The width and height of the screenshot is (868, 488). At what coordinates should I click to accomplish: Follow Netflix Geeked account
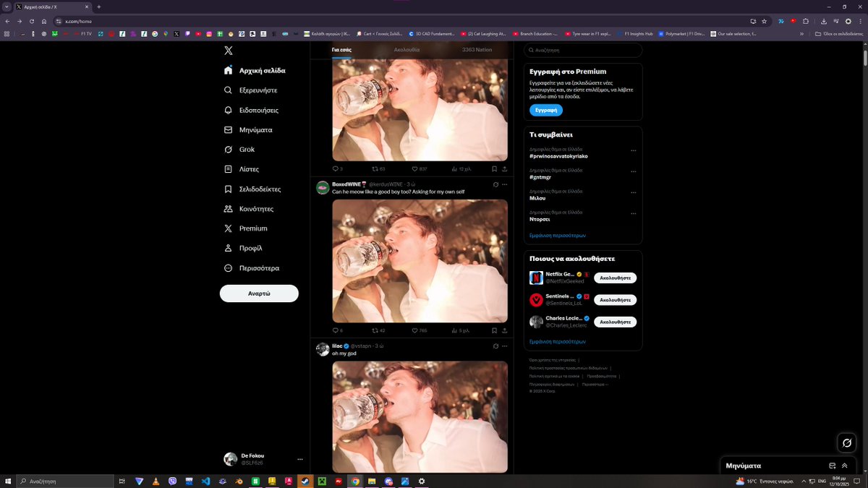tap(615, 278)
